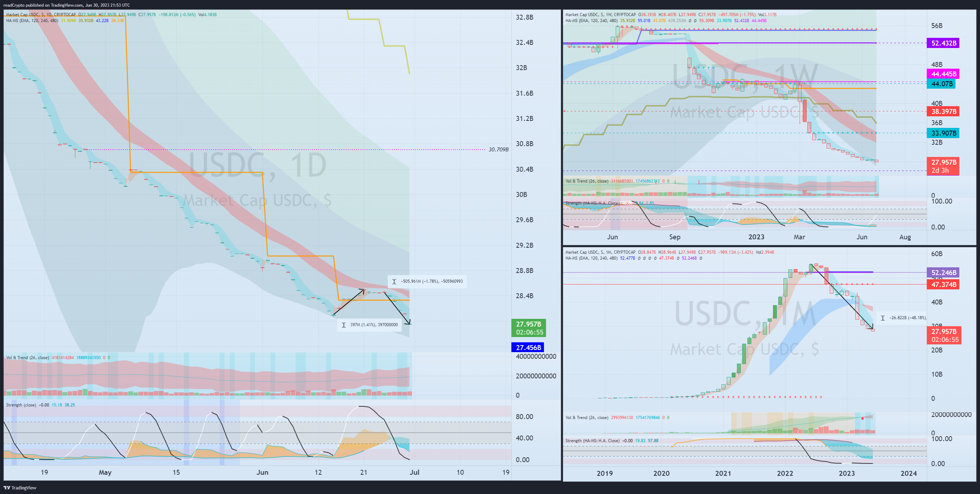This screenshot has width=980, height=494.
Task: Click the 1D chart HA-MS indicator legend
Action: point(65,21)
